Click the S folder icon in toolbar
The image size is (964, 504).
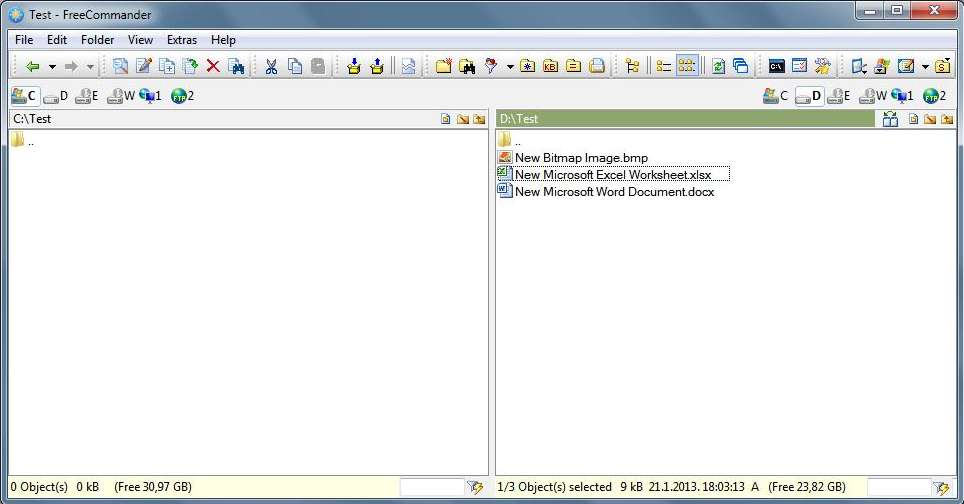pos(942,66)
